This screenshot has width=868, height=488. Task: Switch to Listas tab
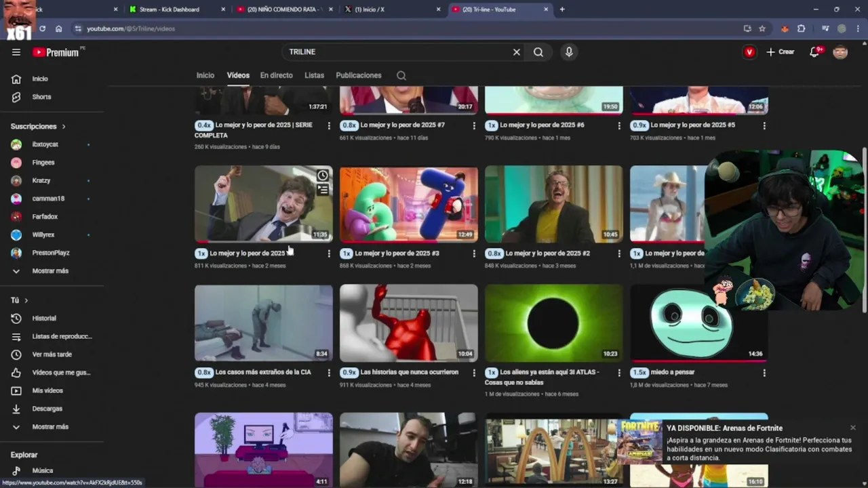pos(314,75)
